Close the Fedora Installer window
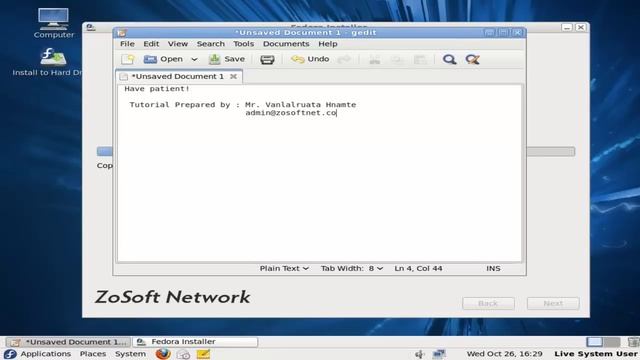 pos(581,27)
